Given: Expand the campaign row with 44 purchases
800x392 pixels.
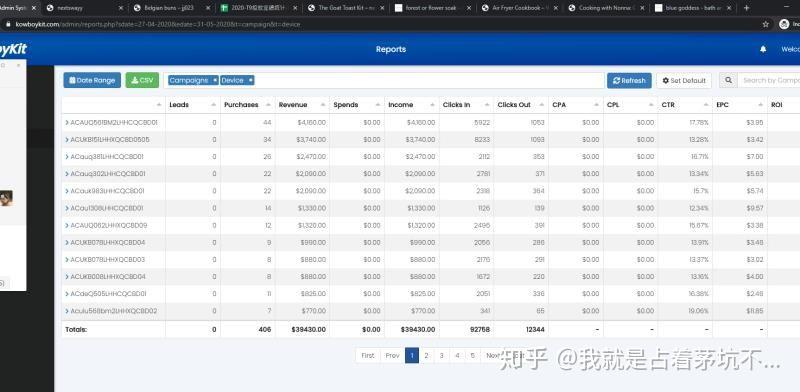Looking at the screenshot, I should point(67,122).
